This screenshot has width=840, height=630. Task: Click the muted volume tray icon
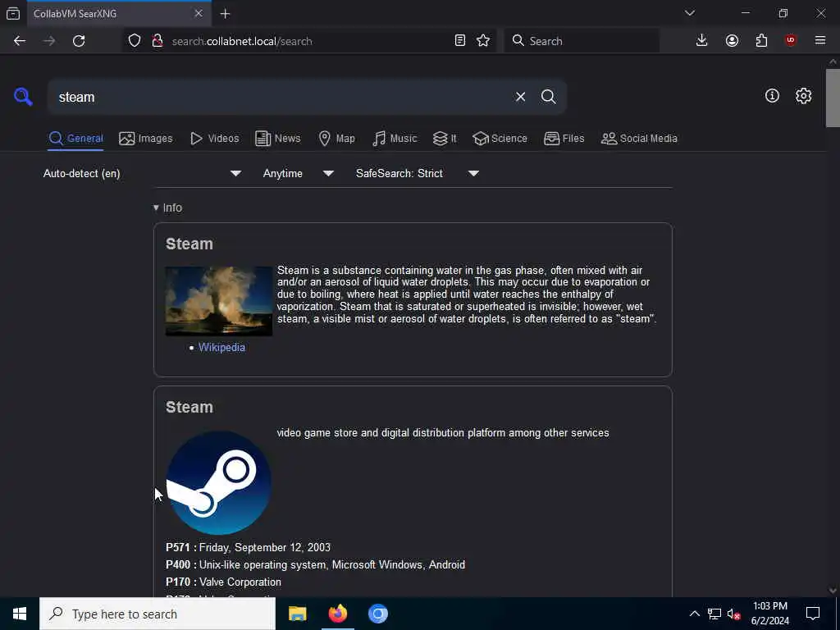[x=733, y=614]
